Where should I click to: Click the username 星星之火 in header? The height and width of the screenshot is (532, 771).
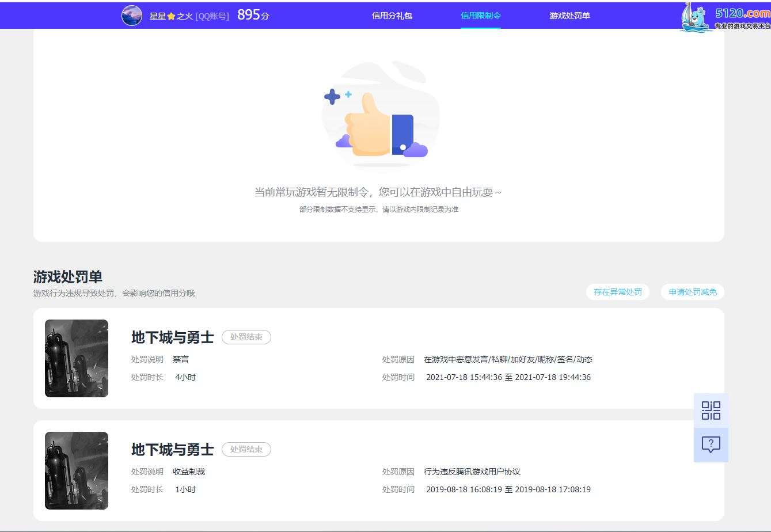[x=171, y=16]
